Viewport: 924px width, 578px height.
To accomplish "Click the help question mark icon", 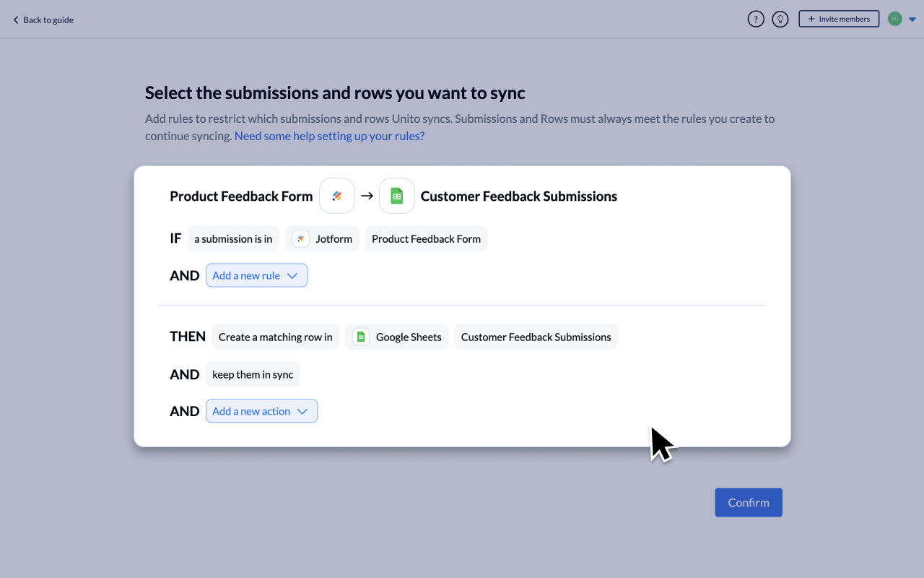I will point(755,20).
